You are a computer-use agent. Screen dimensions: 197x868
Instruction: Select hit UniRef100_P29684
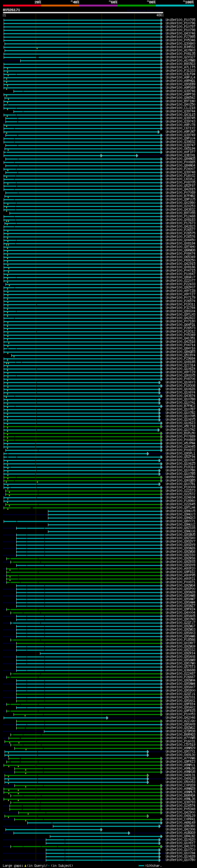(180, 358)
